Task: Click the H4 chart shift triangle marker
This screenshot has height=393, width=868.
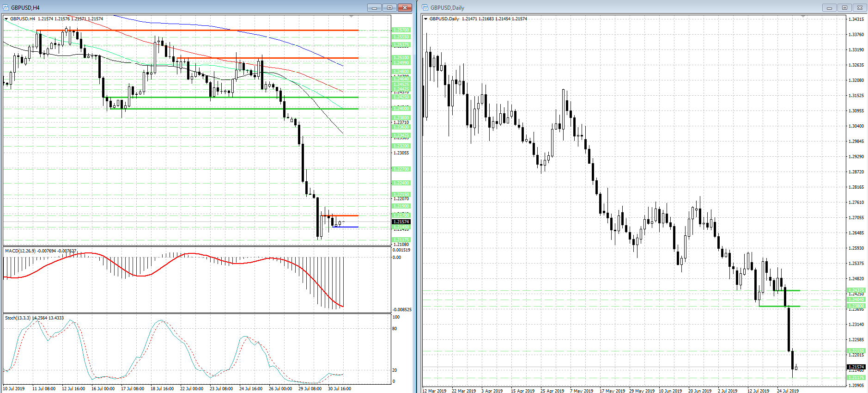Action: click(x=351, y=17)
